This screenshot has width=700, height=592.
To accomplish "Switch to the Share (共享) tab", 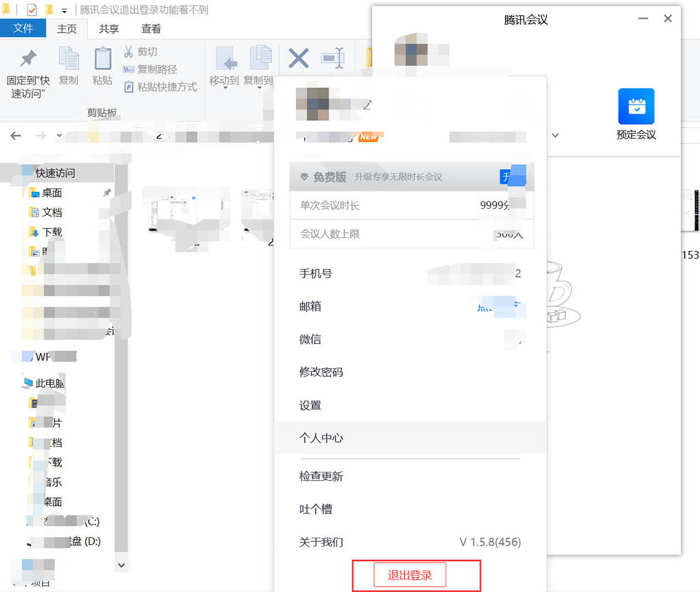I will point(108,29).
